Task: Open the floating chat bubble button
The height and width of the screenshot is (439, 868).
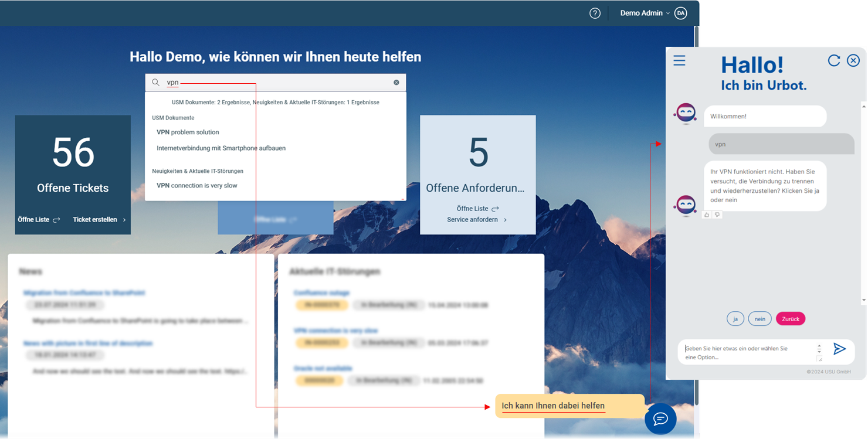Action: click(x=660, y=418)
